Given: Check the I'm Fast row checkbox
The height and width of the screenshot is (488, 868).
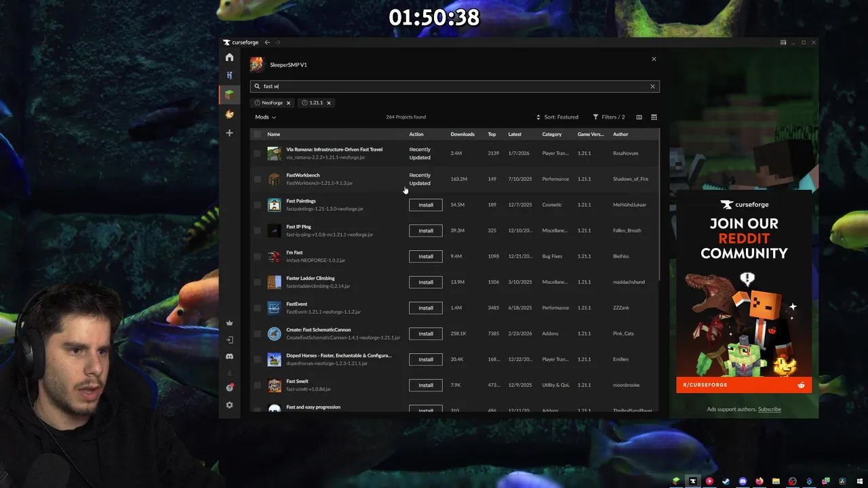Looking at the screenshot, I should pyautogui.click(x=257, y=256).
